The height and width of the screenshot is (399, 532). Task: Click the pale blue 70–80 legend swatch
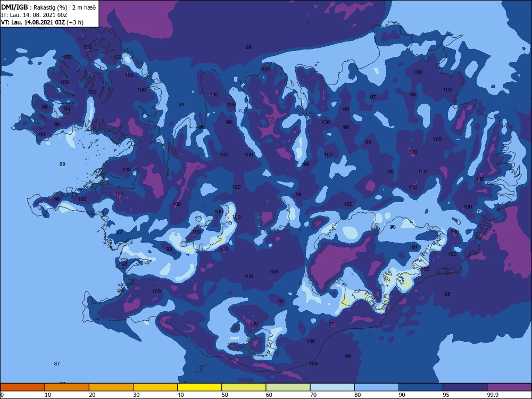coord(332,387)
